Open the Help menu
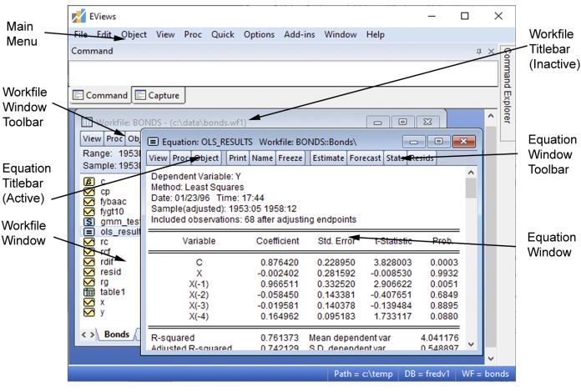 [376, 34]
